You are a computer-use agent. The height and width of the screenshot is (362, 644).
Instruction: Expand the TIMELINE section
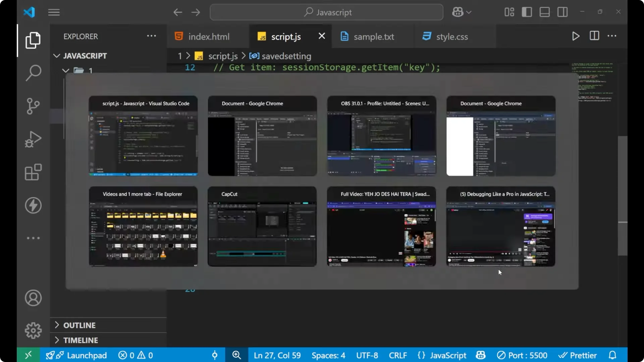point(81,340)
